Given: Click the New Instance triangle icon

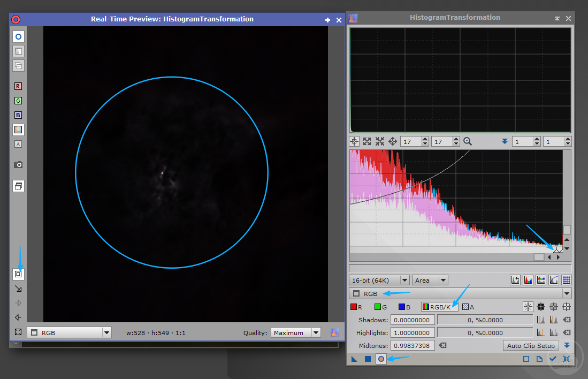Looking at the screenshot, I should click(x=354, y=359).
